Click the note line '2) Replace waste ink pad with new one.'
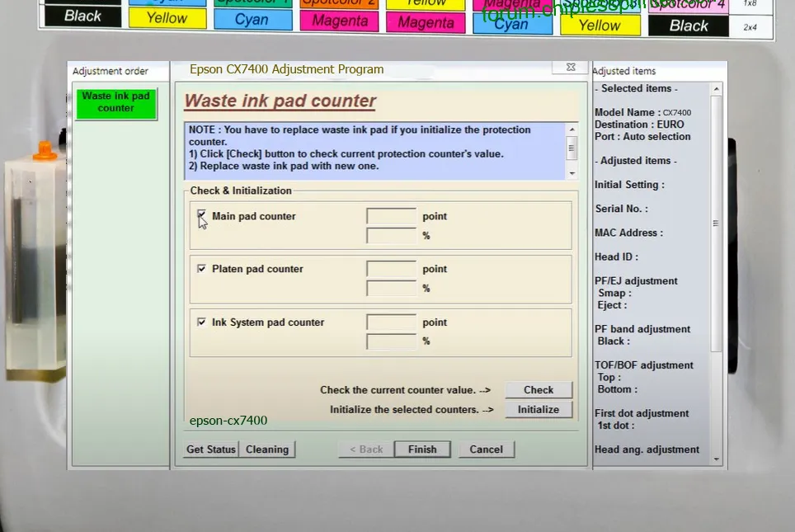This screenshot has width=795, height=532. pyautogui.click(x=284, y=166)
